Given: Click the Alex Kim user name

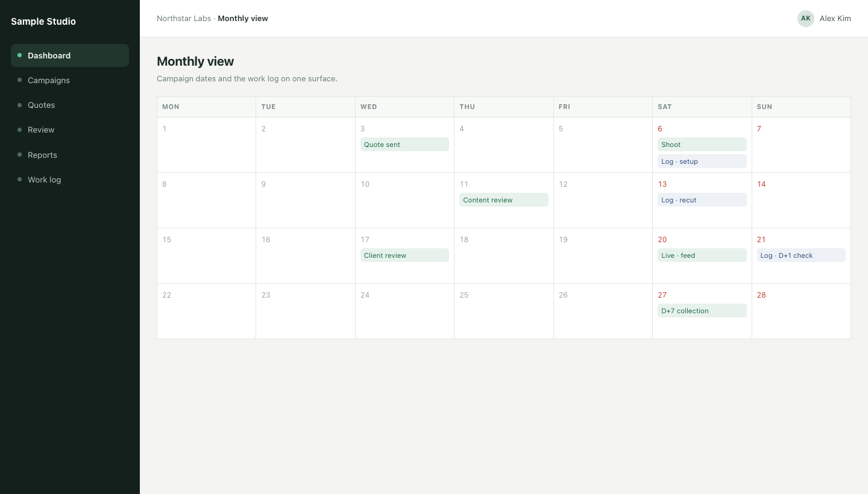Looking at the screenshot, I should coord(835,19).
